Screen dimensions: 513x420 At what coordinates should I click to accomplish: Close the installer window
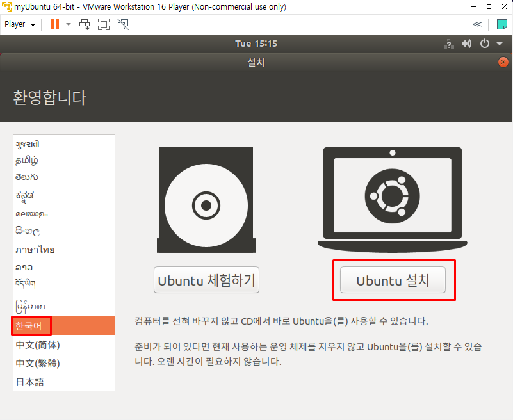pyautogui.click(x=503, y=62)
